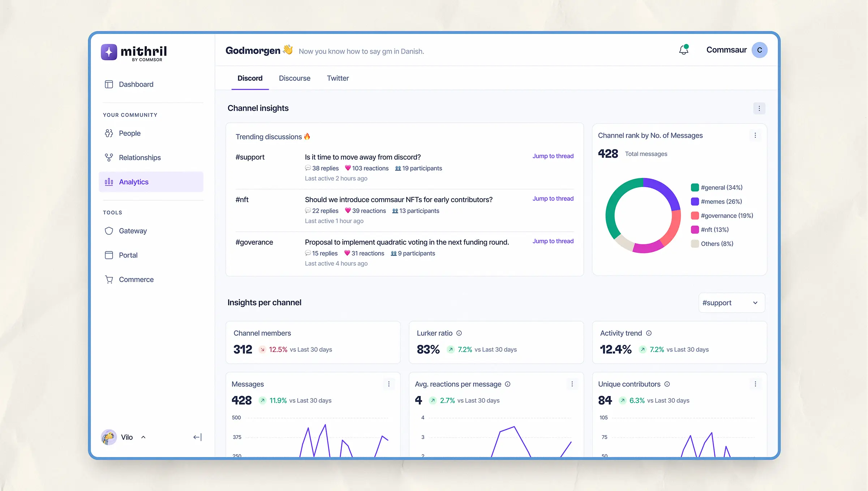Click the #general (34%) green swatch
The width and height of the screenshot is (868, 491).
click(695, 187)
